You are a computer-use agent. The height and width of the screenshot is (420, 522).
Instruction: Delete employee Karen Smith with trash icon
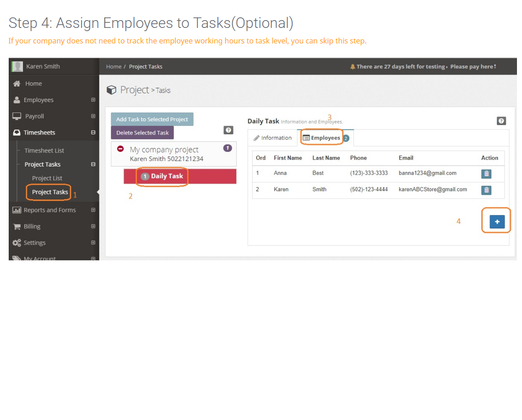point(486,190)
